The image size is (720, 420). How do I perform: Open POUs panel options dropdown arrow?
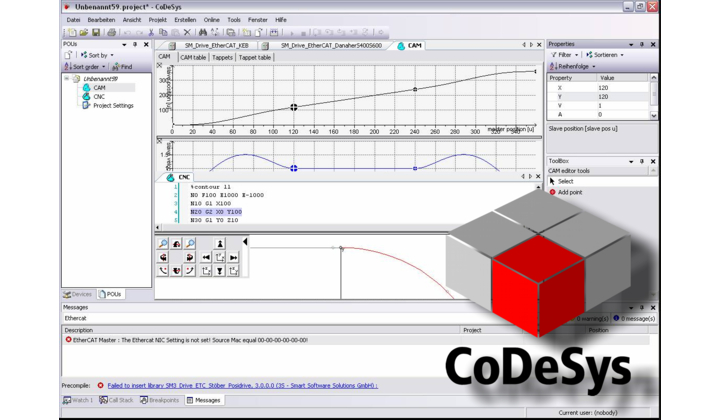coord(124,45)
